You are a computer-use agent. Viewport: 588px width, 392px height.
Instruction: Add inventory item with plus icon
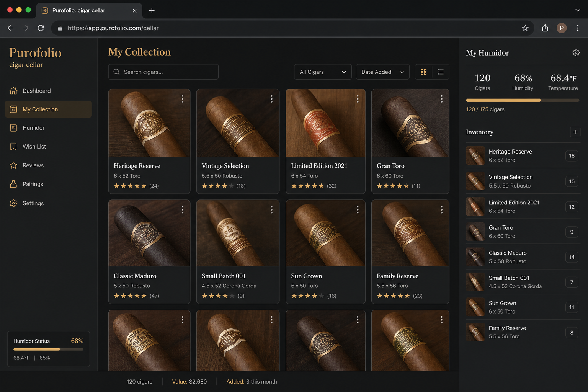[x=575, y=132]
